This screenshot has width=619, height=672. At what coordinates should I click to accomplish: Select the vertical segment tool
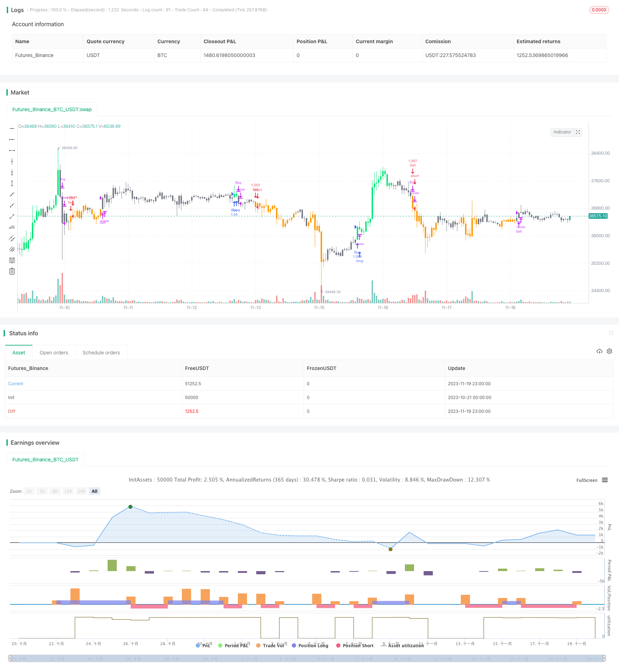(x=12, y=183)
